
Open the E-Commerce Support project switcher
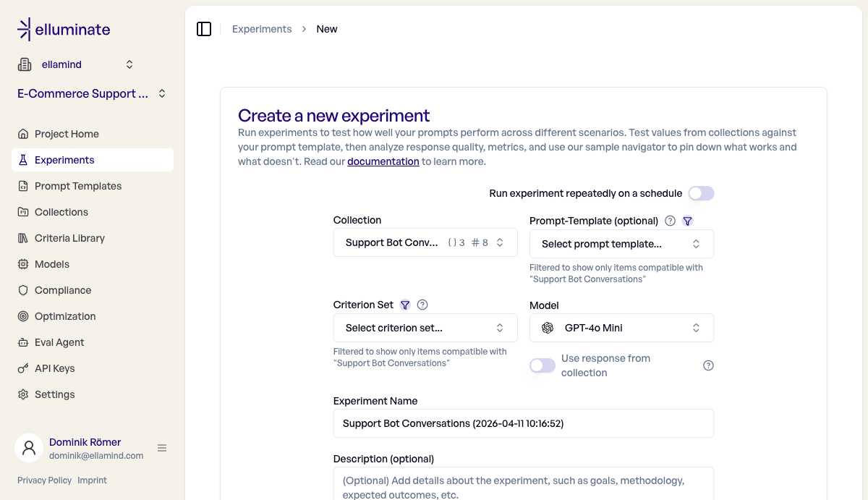click(92, 93)
